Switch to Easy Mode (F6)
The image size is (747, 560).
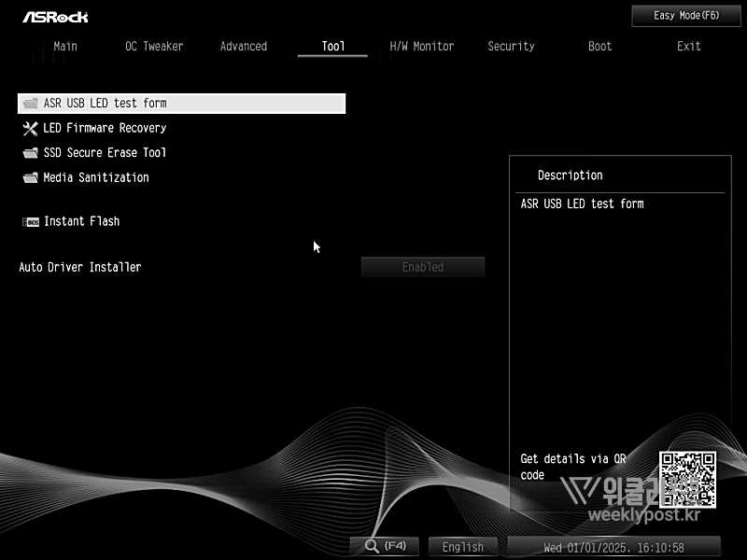[x=686, y=16]
